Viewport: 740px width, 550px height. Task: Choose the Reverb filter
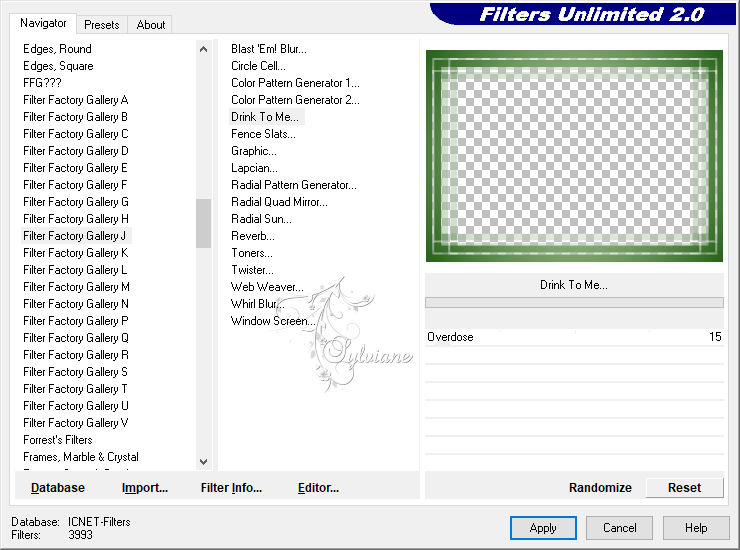click(x=252, y=236)
